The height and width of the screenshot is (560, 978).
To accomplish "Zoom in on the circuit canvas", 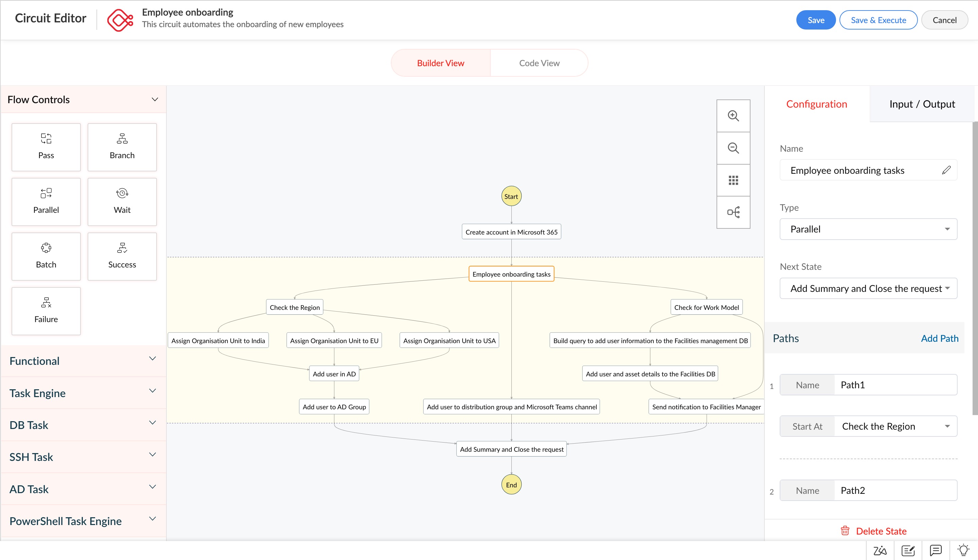I will (x=733, y=115).
